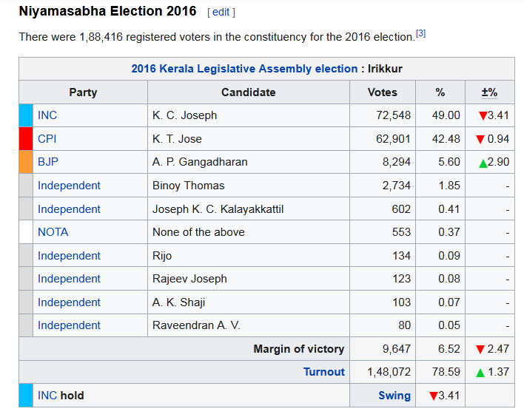Click the orange BJP color swatch
The image size is (524, 420).
click(26, 162)
